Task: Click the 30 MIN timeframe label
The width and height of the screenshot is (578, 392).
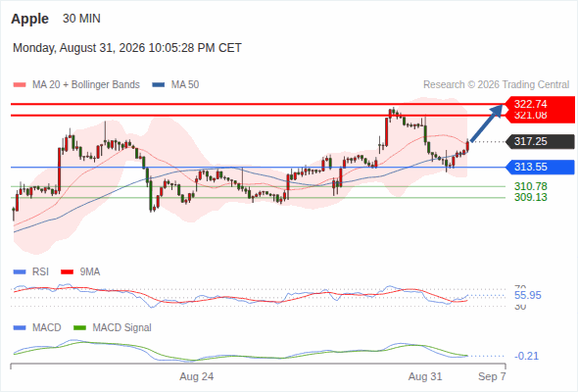Action: 81,19
